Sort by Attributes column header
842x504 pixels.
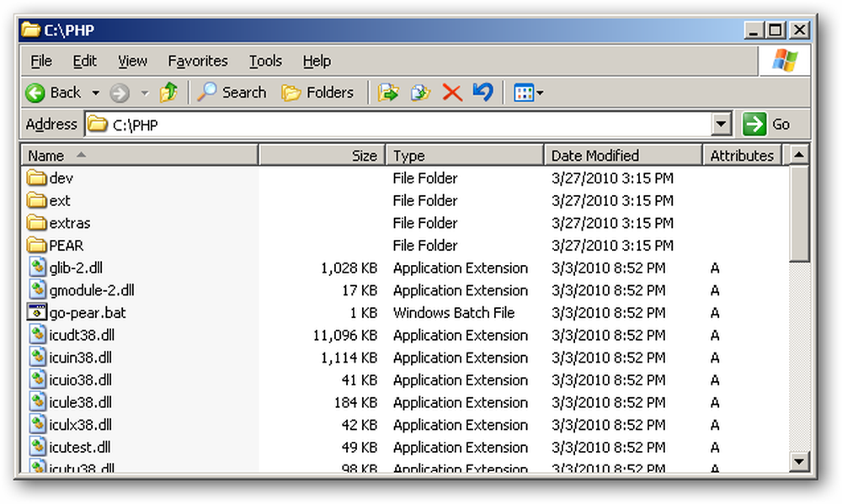742,156
